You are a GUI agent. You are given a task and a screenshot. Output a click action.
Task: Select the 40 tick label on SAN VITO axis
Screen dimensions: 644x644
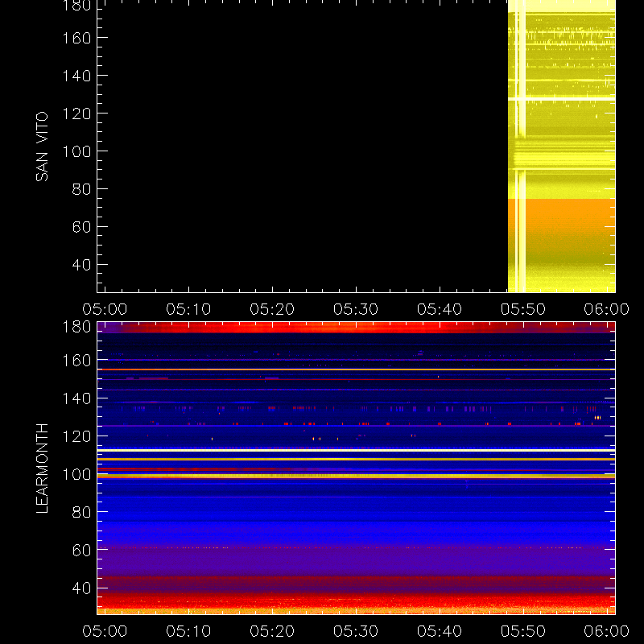[81, 265]
